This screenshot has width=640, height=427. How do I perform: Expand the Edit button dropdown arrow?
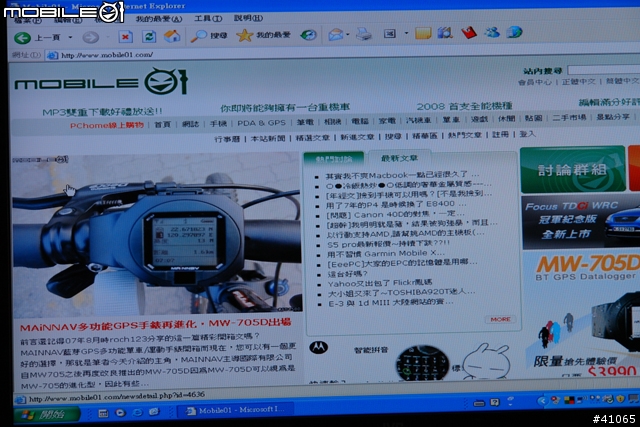(x=406, y=33)
